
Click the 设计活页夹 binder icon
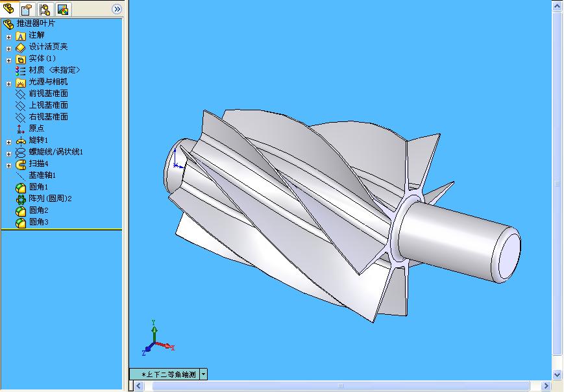[21, 47]
